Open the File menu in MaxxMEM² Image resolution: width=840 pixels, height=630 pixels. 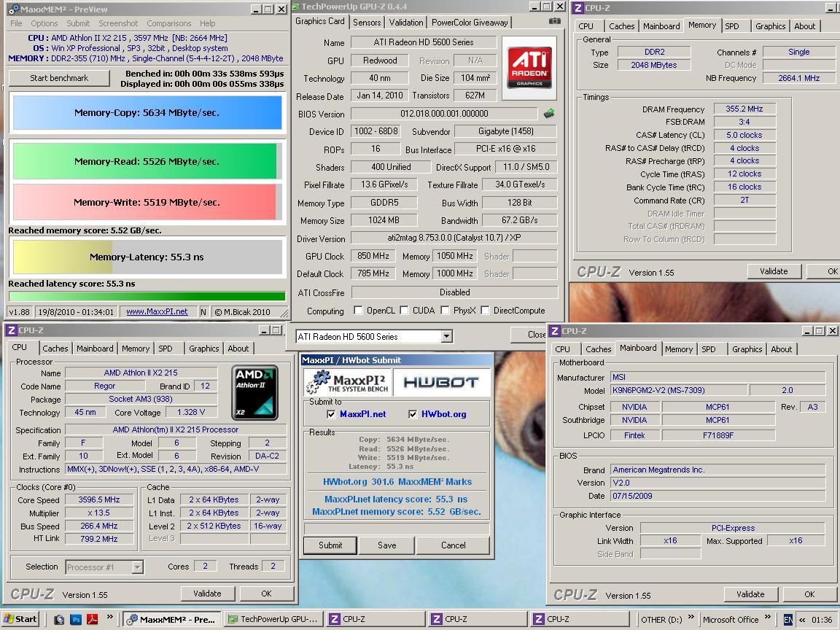tap(16, 23)
